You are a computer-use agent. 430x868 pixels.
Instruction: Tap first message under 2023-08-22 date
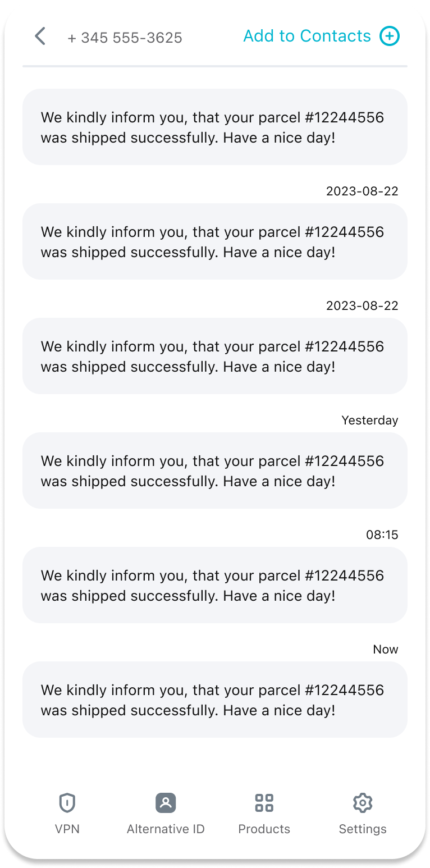(215, 241)
